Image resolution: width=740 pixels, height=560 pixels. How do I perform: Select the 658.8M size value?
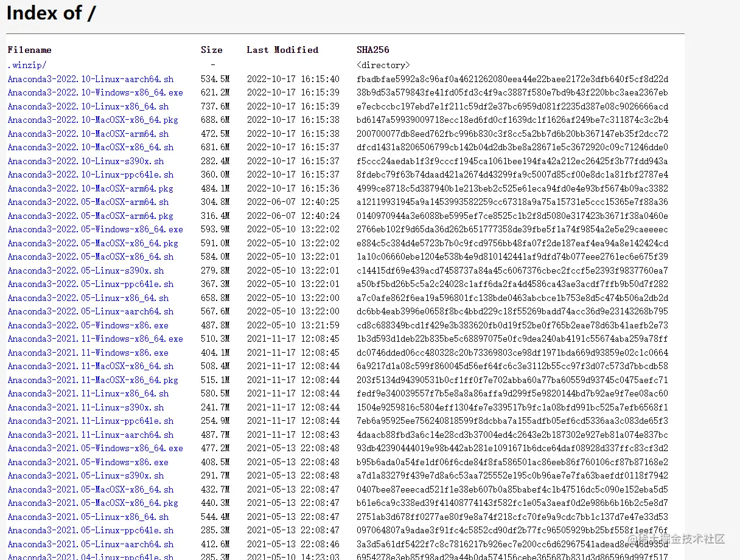coord(215,298)
